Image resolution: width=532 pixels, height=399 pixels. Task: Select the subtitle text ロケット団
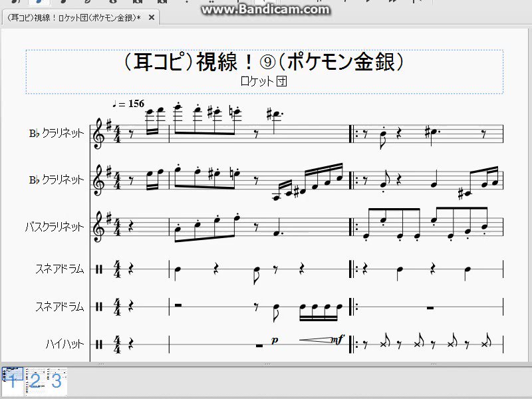263,81
